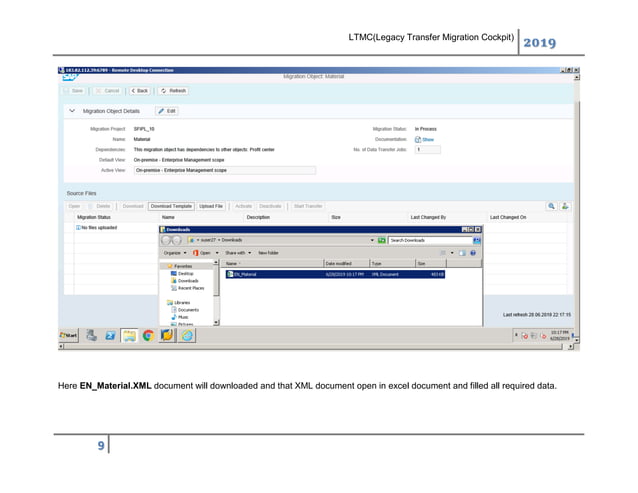
Task: Click the Upload File button
Action: pos(212,206)
